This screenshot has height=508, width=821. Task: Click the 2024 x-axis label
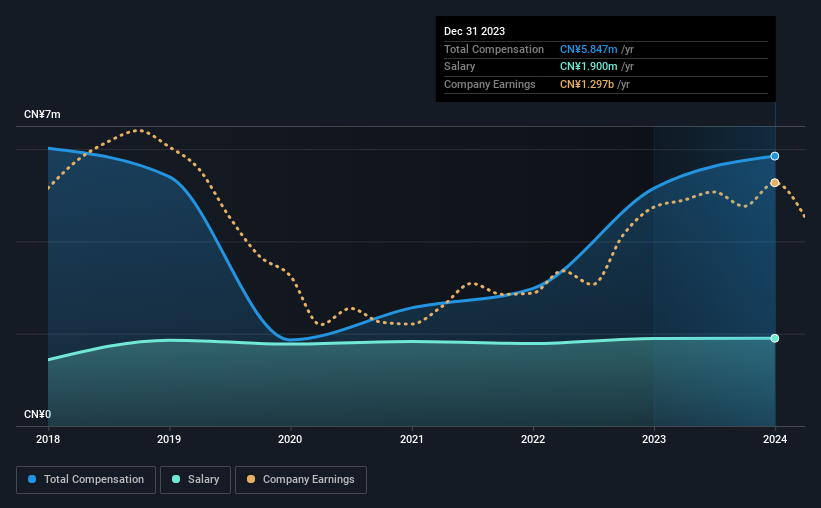(774, 439)
